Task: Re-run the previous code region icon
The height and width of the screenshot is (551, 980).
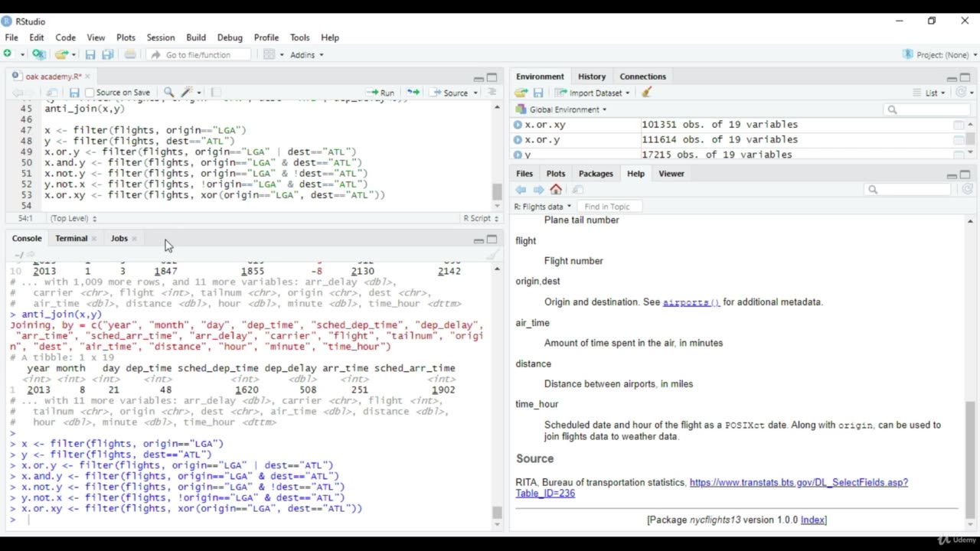Action: tap(413, 93)
